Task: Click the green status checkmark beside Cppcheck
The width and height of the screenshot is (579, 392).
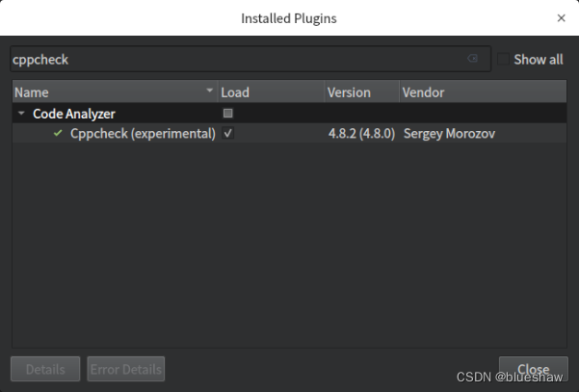Action: (58, 134)
